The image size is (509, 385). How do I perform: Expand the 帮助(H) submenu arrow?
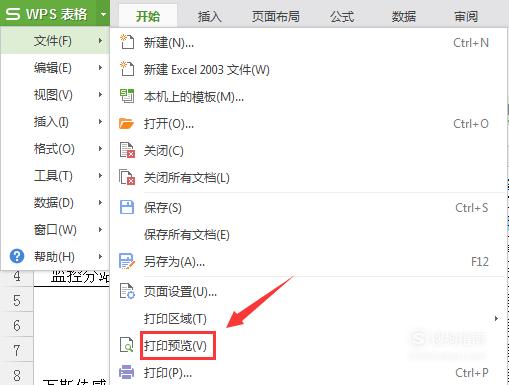coord(100,256)
